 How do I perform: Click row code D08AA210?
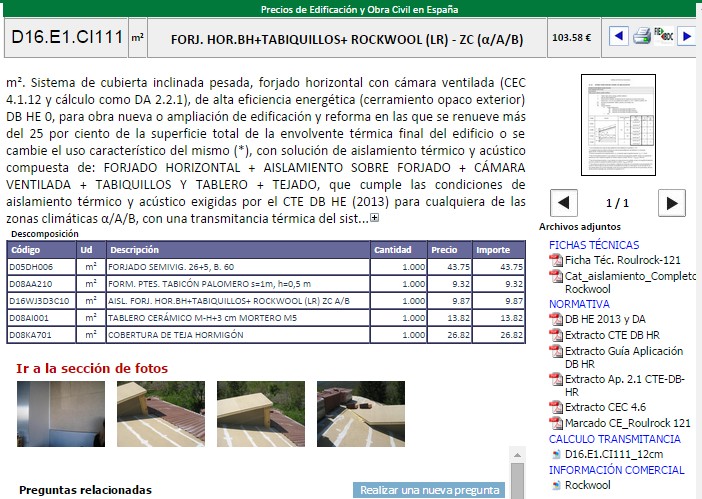click(30, 284)
